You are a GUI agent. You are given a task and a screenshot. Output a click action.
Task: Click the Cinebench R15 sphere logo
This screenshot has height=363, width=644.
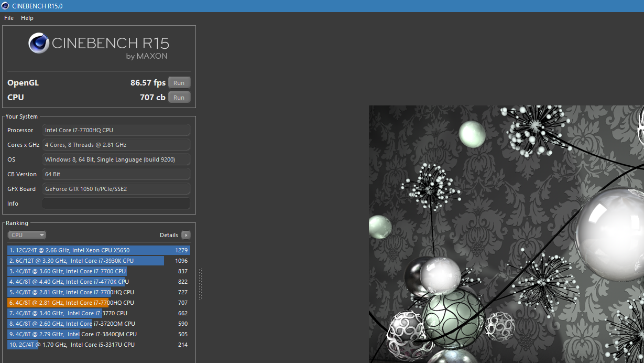39,44
